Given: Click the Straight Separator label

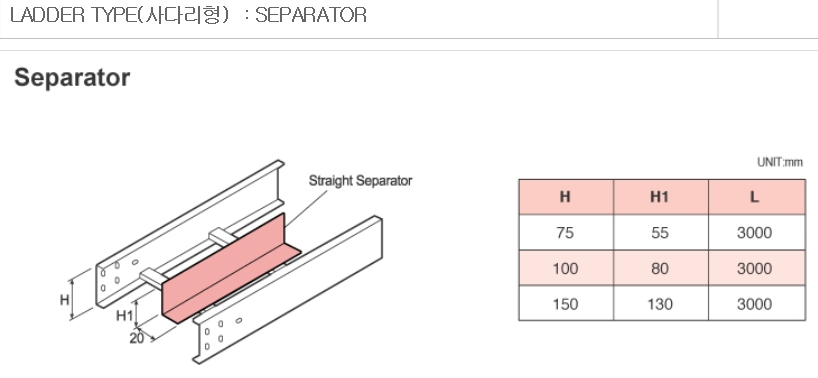Looking at the screenshot, I should coord(360,181).
